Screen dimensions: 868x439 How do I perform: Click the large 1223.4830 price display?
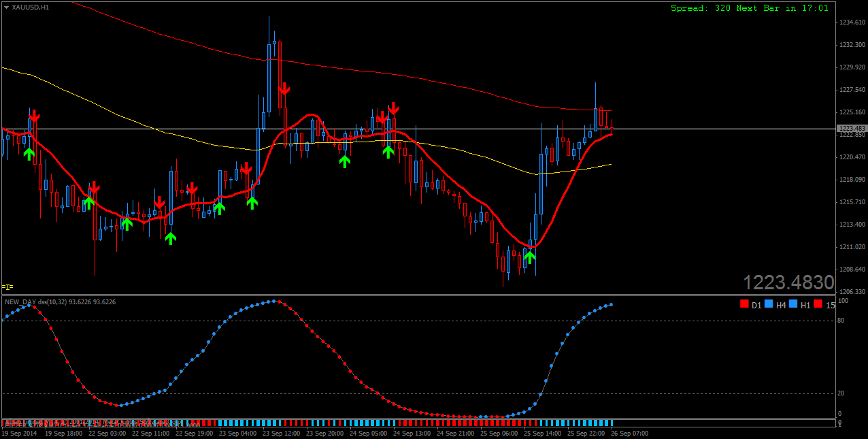click(788, 282)
